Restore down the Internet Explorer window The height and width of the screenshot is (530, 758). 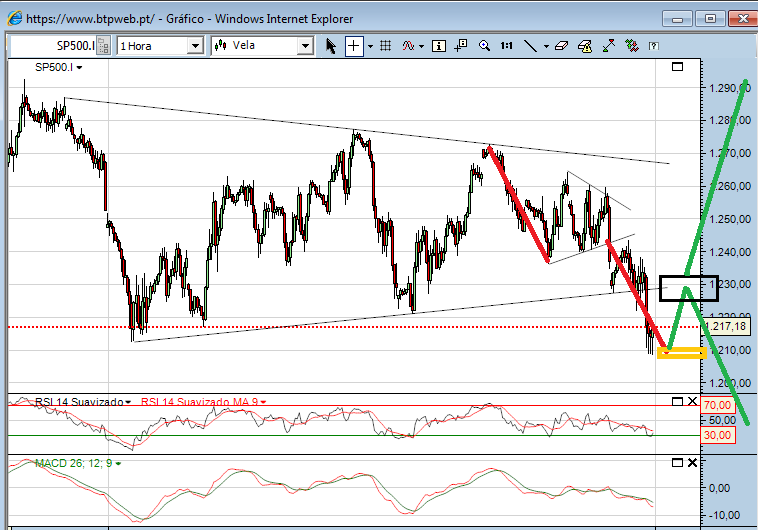(x=711, y=19)
